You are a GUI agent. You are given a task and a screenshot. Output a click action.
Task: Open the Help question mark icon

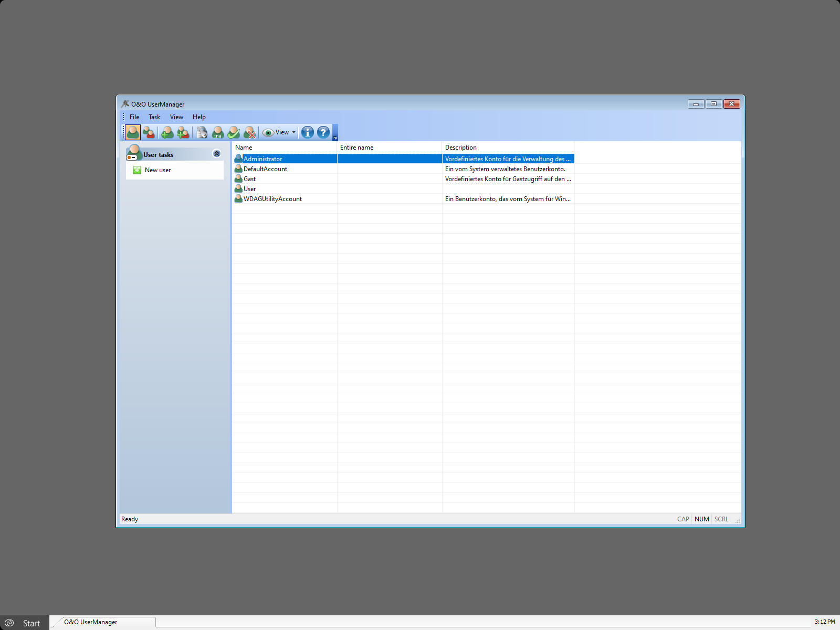pyautogui.click(x=323, y=132)
